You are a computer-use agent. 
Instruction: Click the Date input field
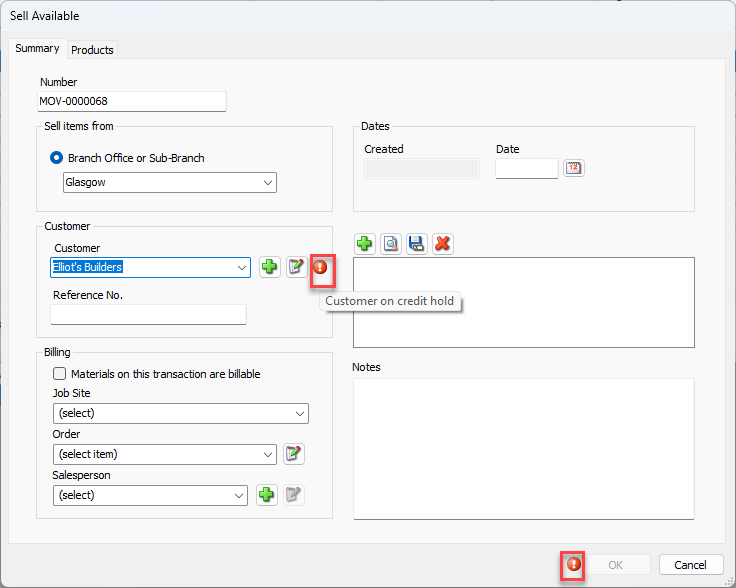(x=527, y=168)
